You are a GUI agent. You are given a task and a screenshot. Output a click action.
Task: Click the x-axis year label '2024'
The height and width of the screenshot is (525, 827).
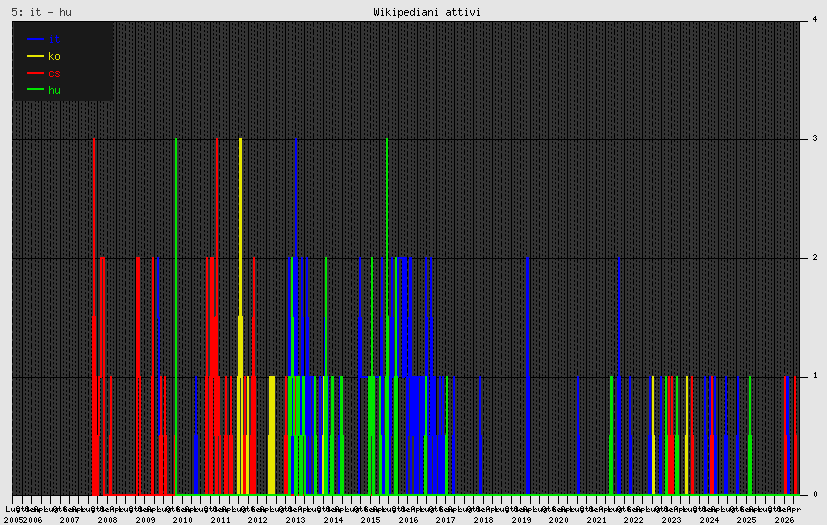pyautogui.click(x=709, y=520)
